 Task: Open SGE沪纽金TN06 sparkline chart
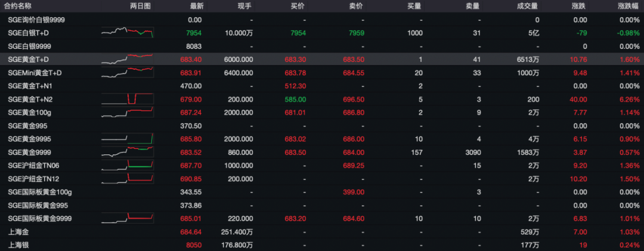pos(127,165)
